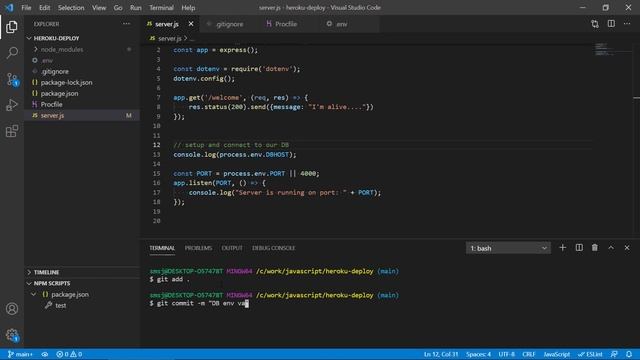Viewport: 640px width, 360px height.
Task: Open the Manage gear icon
Action: (x=12, y=335)
